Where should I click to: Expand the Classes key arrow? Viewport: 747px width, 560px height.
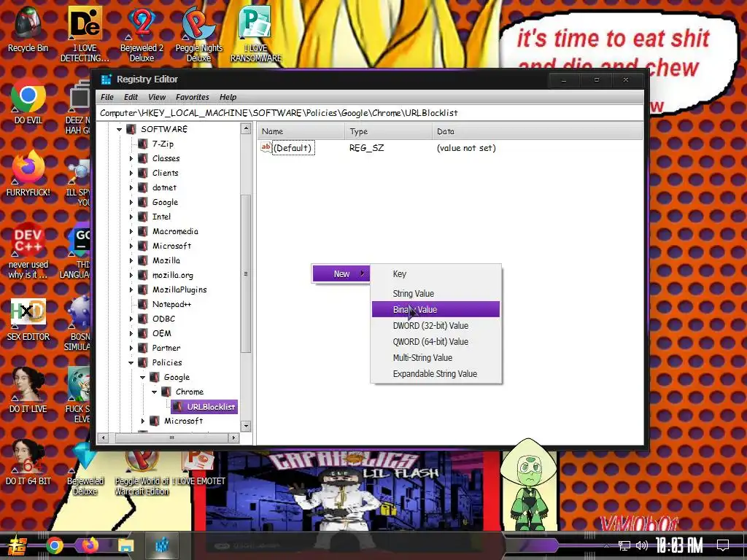coord(131,158)
